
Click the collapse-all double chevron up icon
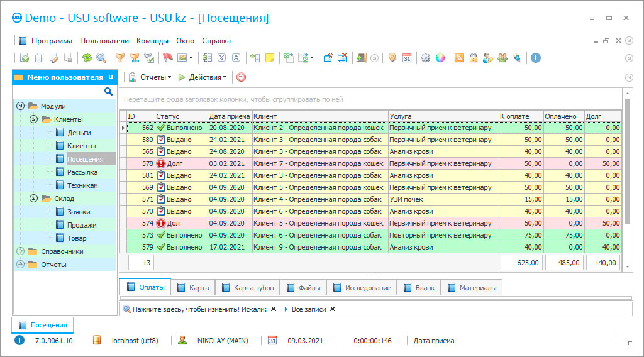236,58
